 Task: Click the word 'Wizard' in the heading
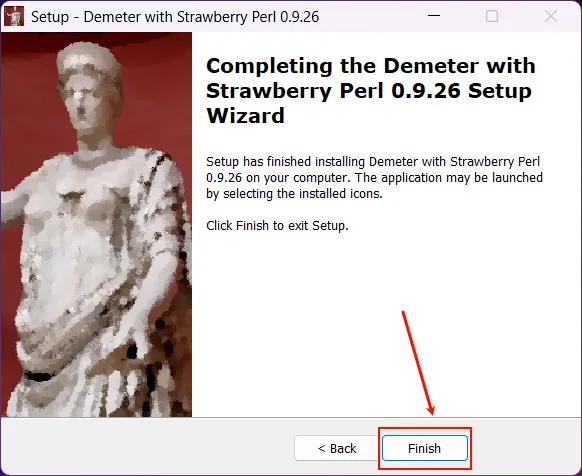[245, 116]
